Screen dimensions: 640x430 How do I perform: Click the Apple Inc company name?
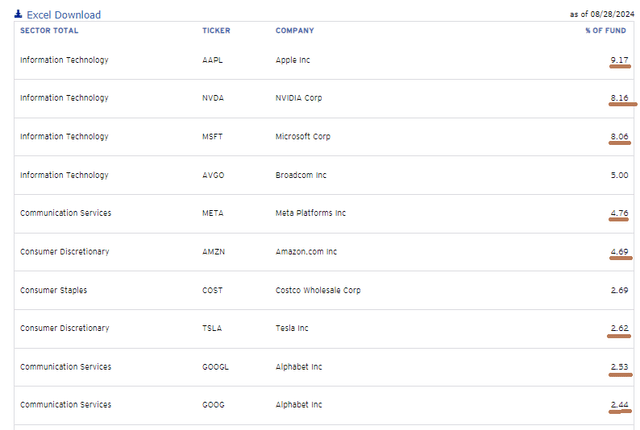(293, 60)
